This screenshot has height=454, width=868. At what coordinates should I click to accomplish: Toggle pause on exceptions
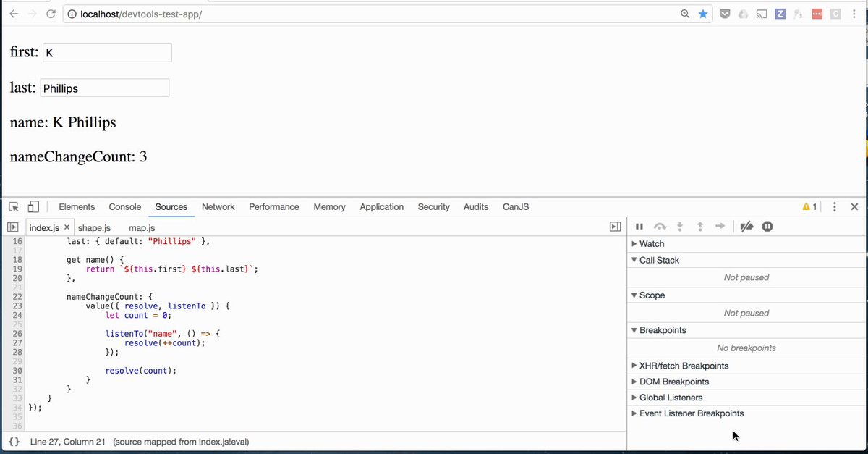[767, 227]
